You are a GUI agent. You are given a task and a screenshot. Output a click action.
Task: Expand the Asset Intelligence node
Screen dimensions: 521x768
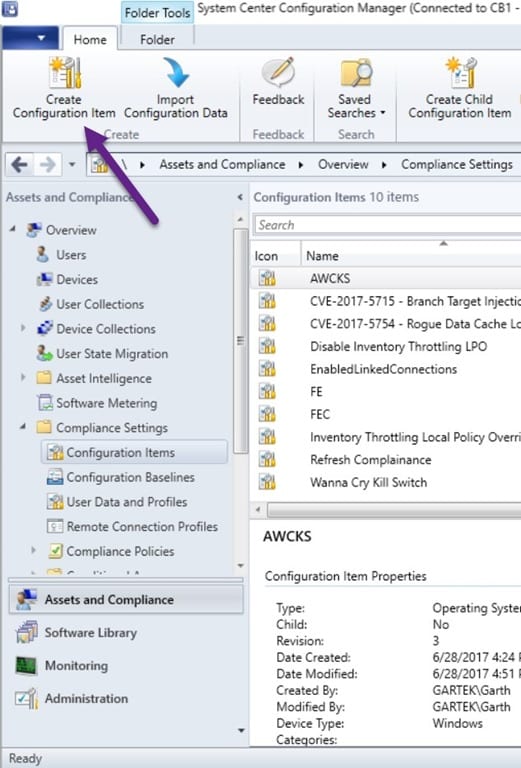[23, 377]
